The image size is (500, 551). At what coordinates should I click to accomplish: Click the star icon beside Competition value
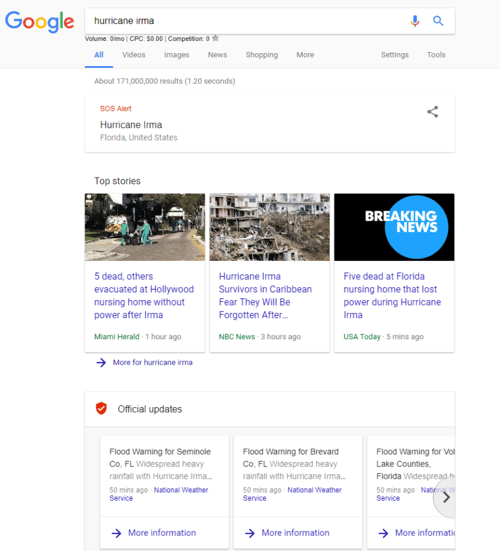tap(215, 38)
